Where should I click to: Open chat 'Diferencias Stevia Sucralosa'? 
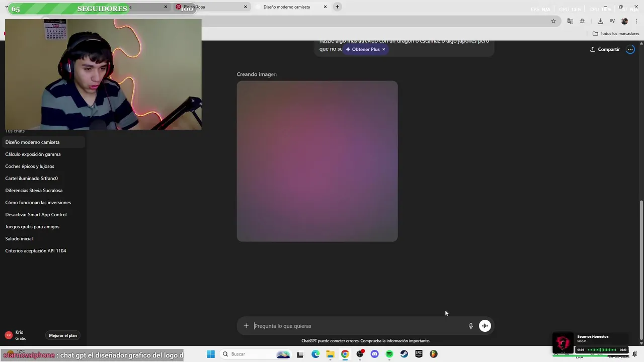pos(43,191)
